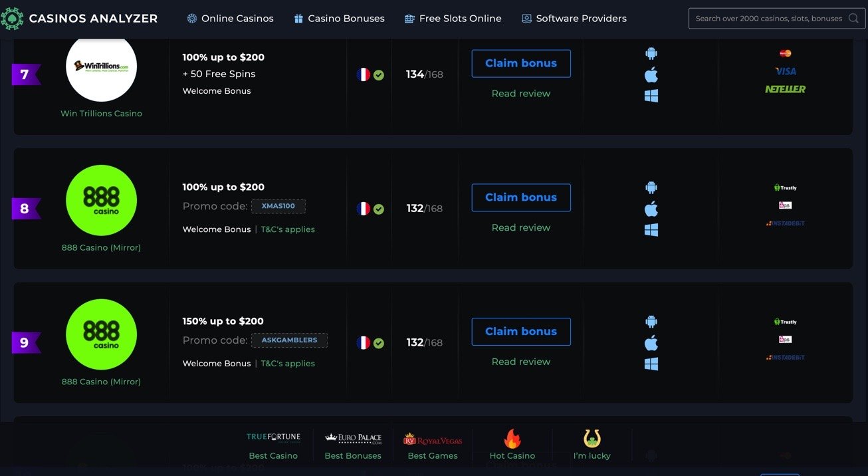Click the Trustly logo in row 8
This screenshot has width=868, height=476.
coord(786,187)
